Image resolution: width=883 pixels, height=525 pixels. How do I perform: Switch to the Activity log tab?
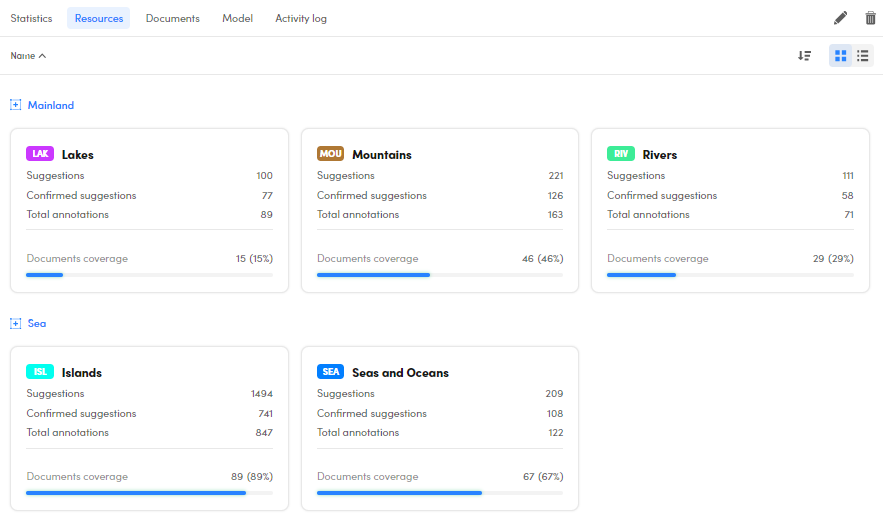[x=301, y=18]
